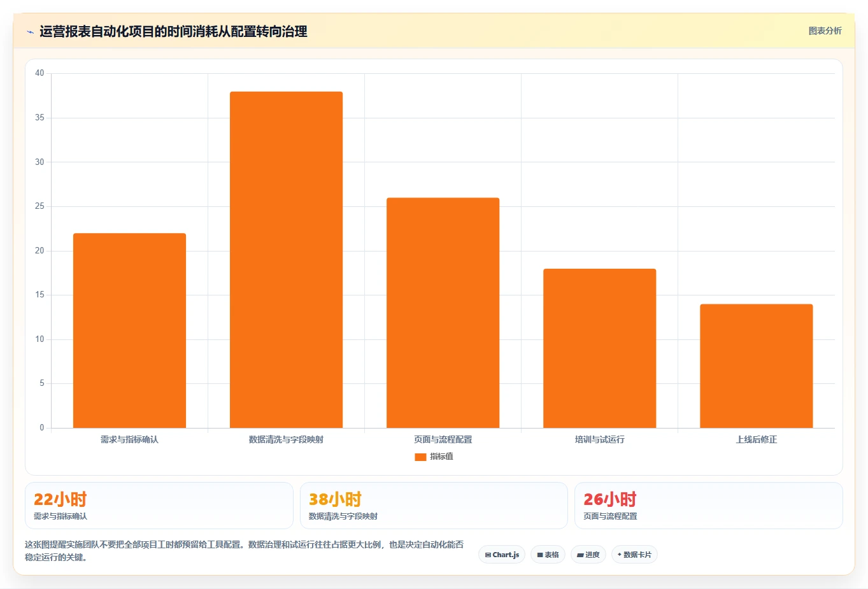Click the chart title 运营报表自动化项目 heading
Viewport: 868px width, 589px height.
click(173, 31)
